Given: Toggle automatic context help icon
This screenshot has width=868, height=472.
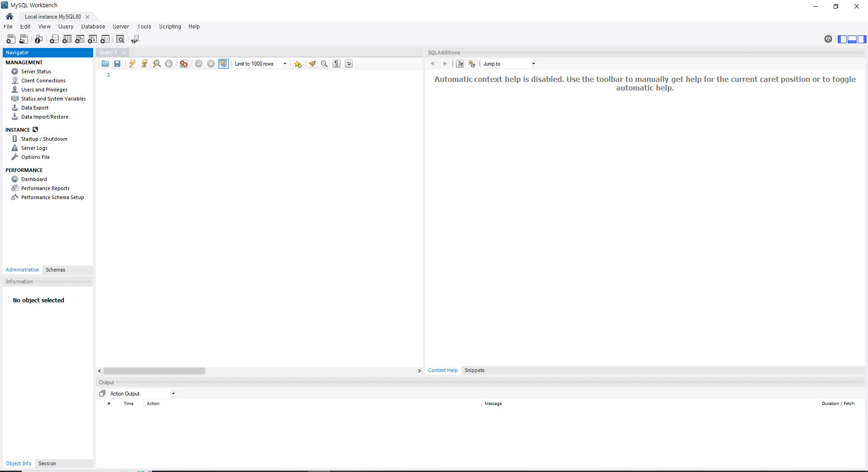Looking at the screenshot, I should [x=460, y=64].
